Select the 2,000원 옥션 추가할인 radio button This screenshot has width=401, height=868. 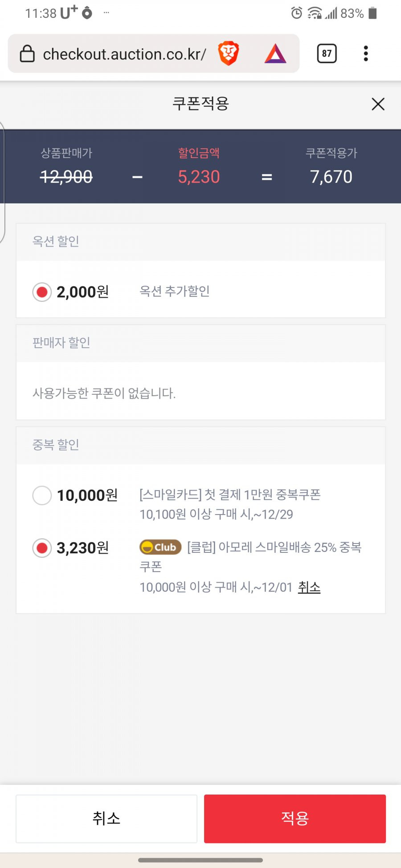click(x=42, y=292)
